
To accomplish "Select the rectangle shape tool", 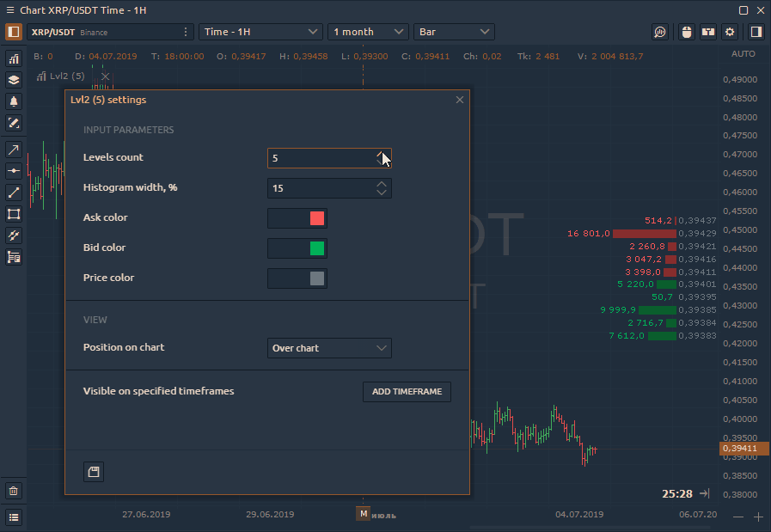I will pyautogui.click(x=14, y=214).
